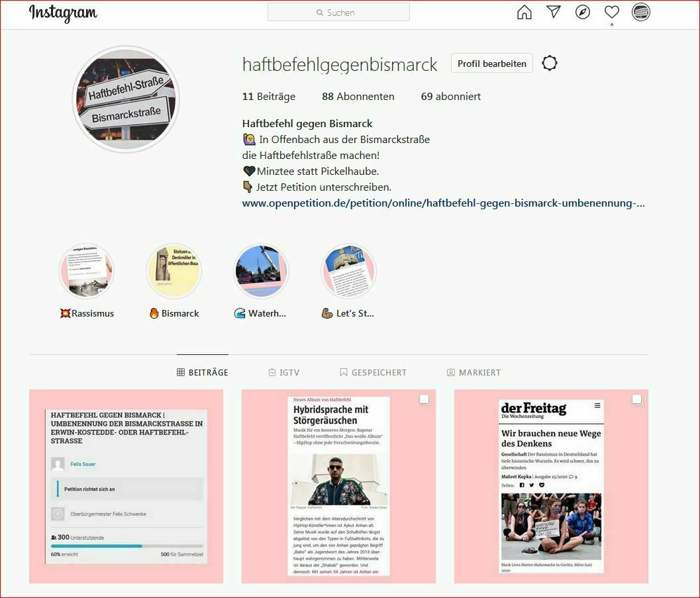This screenshot has width=700, height=598.
Task: Show the 69 abonniert list
Action: click(x=450, y=97)
